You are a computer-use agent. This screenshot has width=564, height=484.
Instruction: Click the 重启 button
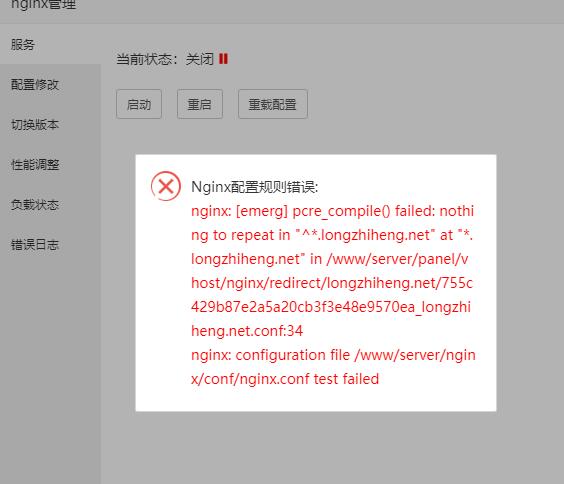(200, 104)
